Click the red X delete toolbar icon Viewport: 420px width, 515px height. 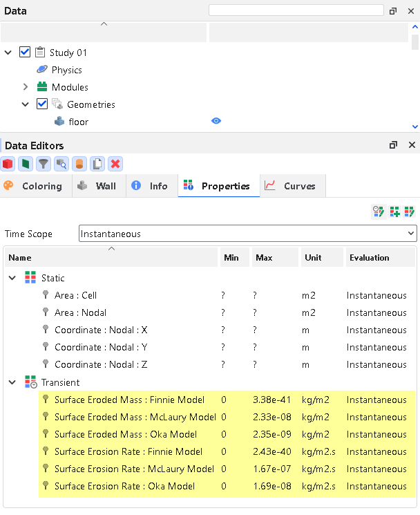point(115,164)
